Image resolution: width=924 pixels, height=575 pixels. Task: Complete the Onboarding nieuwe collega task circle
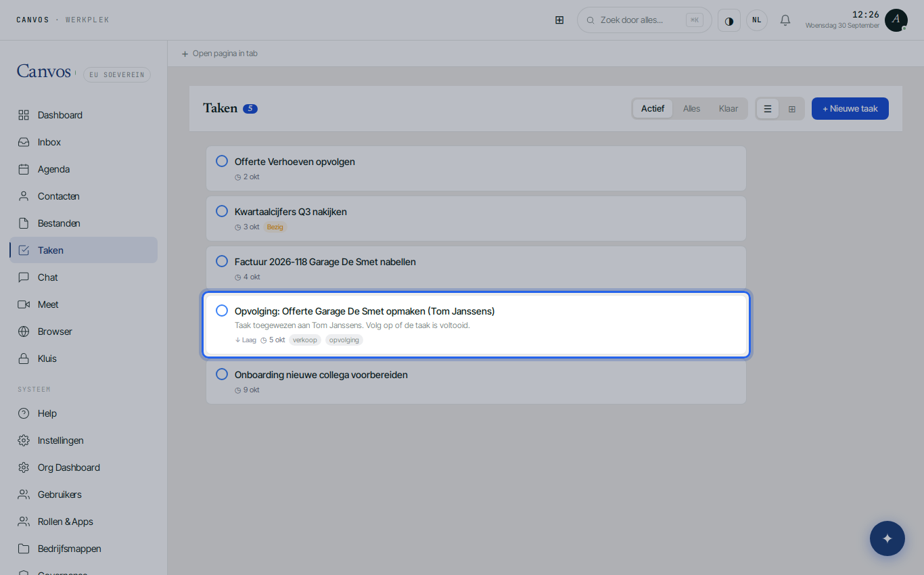(x=221, y=374)
